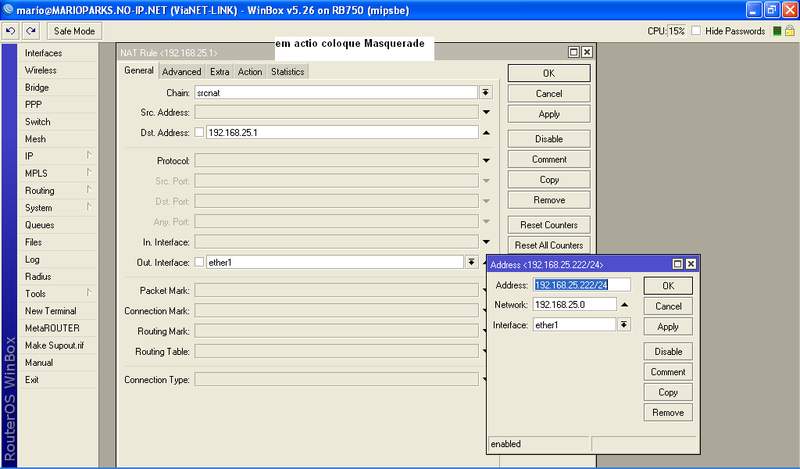Screen dimensions: 800x469
Task: Click the Reset Counters button
Action: point(549,225)
